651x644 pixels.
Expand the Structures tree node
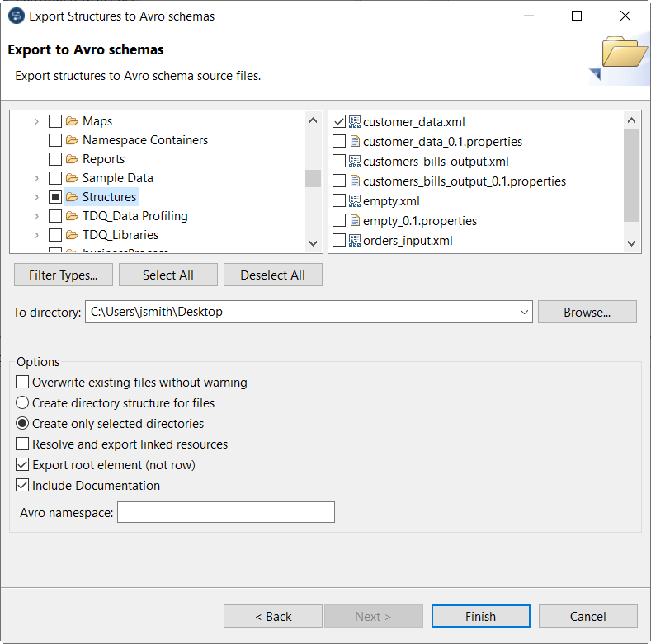[36, 198]
